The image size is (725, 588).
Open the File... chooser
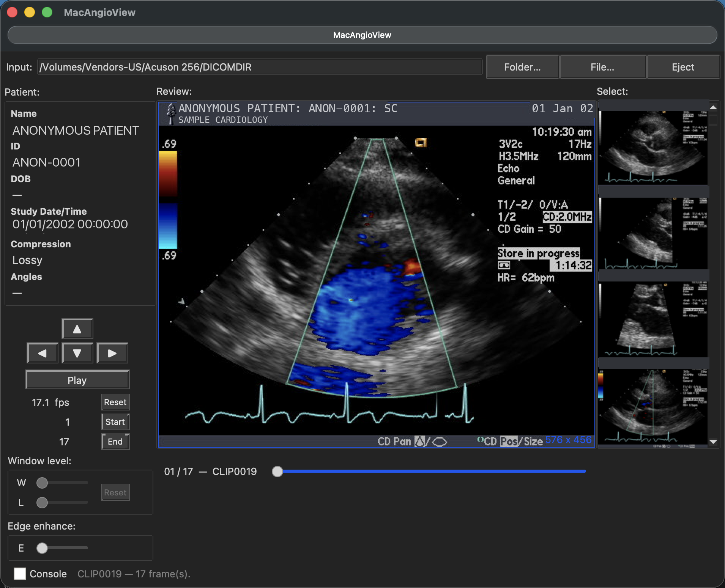602,67
